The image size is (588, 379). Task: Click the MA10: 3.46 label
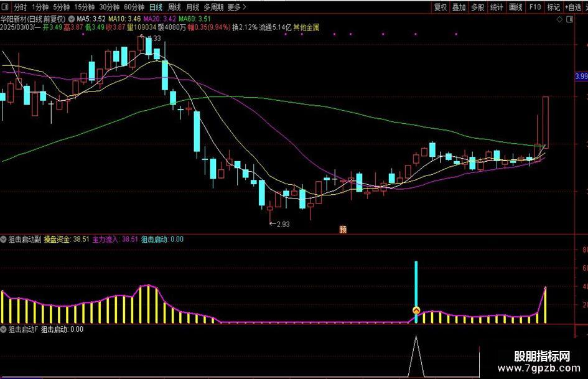click(x=124, y=19)
